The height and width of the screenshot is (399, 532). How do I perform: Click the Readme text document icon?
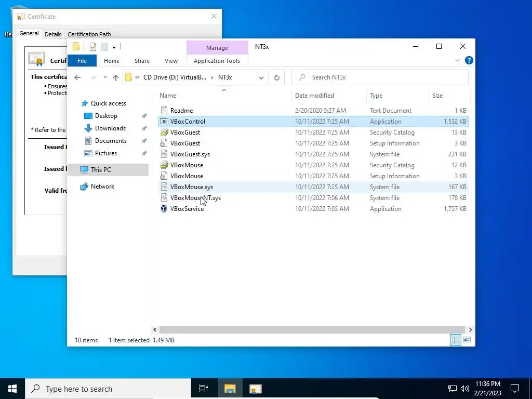(x=164, y=110)
